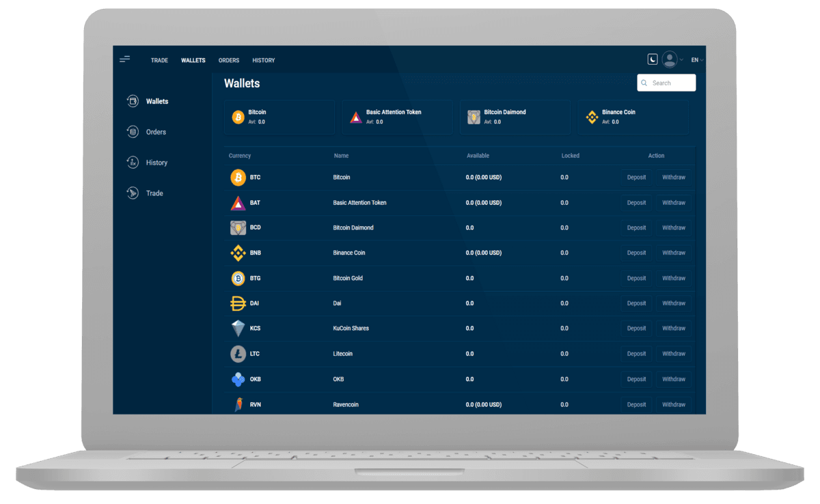
Task: Deposit to the DAI wallet
Action: 636,303
